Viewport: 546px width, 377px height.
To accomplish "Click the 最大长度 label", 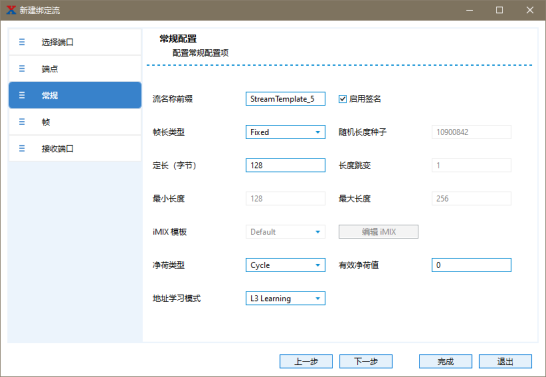I will click(354, 199).
